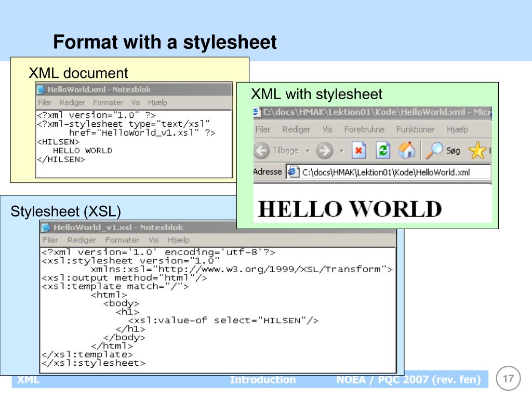532x399 pixels.
Task: Open Filer menu in the browser window
Action: (x=263, y=129)
